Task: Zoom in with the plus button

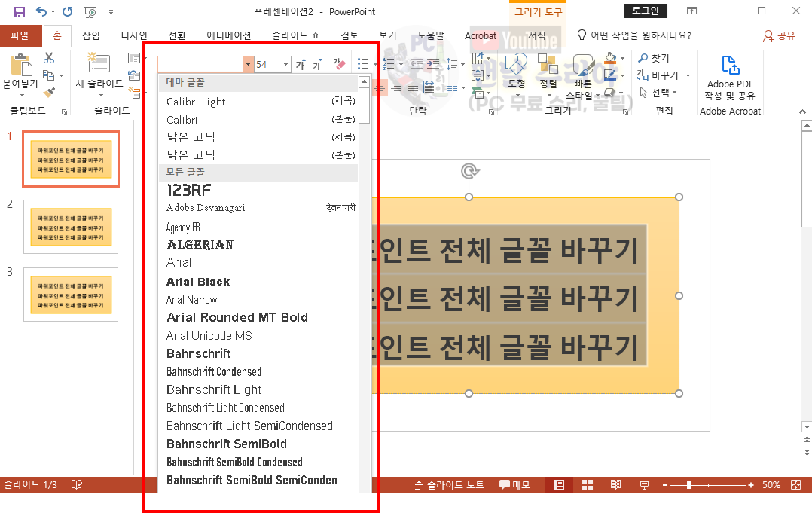Action: coord(751,485)
